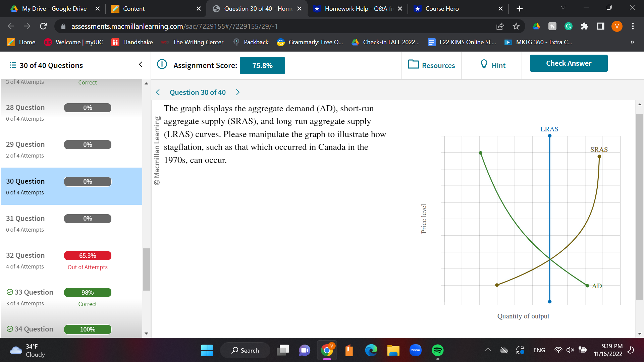
Task: Click the Google Drive toolbar icon
Action: [x=537, y=26]
